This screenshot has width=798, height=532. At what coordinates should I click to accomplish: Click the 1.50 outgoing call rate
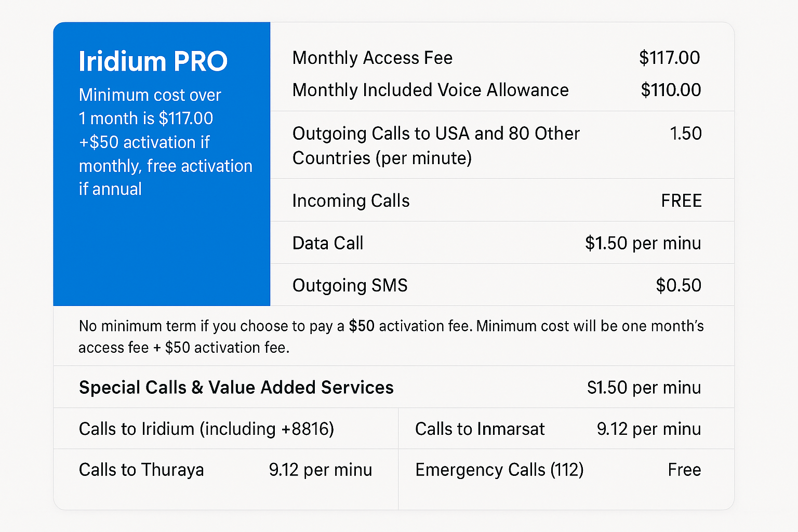tap(685, 134)
